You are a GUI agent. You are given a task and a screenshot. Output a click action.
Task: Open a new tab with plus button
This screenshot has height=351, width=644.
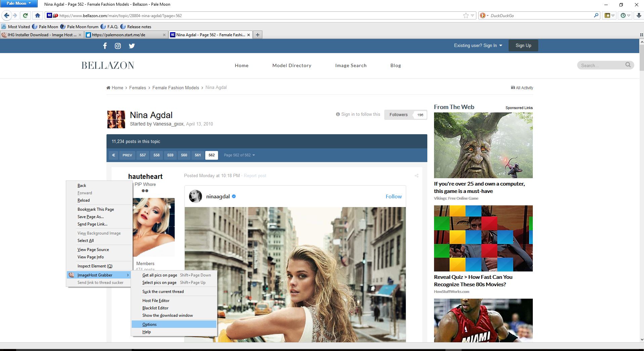coord(258,35)
